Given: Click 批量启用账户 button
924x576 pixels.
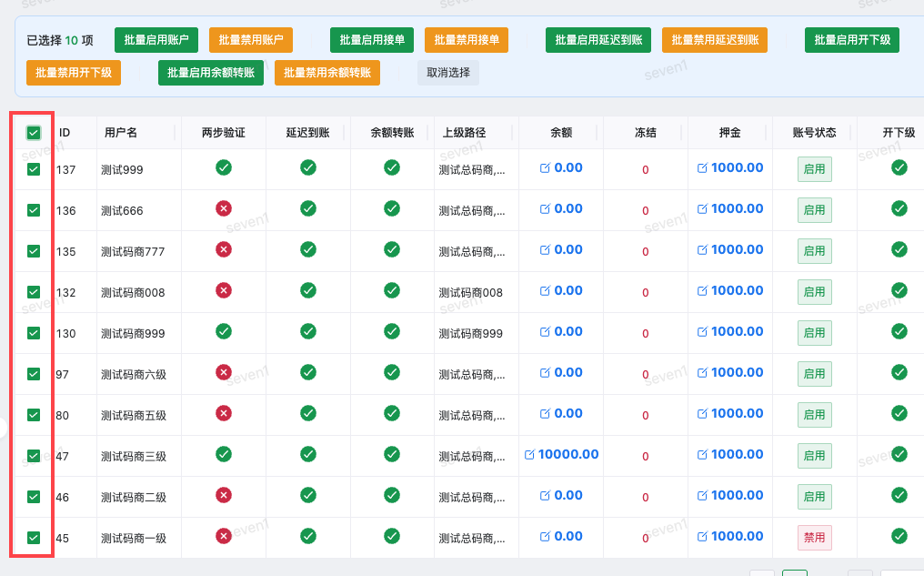Looking at the screenshot, I should point(156,40).
